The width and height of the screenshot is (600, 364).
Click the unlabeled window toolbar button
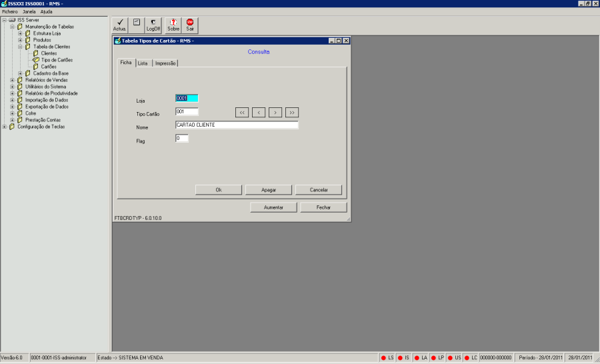click(137, 25)
